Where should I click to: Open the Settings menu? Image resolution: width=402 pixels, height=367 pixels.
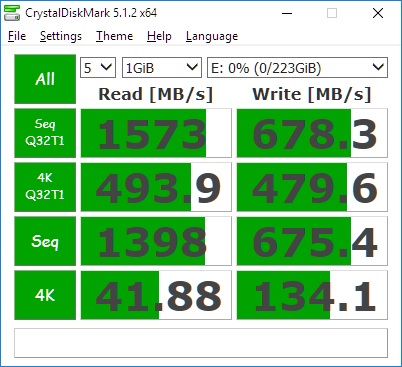pyautogui.click(x=61, y=36)
